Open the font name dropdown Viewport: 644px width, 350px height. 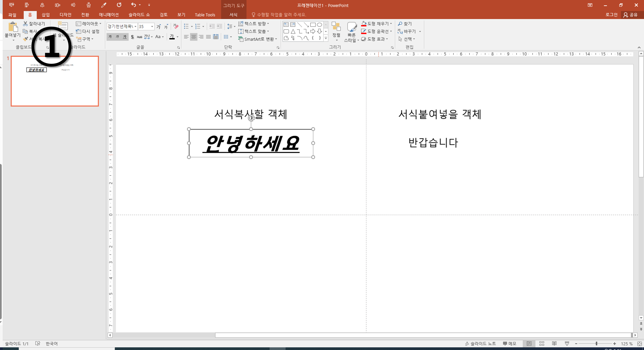[135, 26]
